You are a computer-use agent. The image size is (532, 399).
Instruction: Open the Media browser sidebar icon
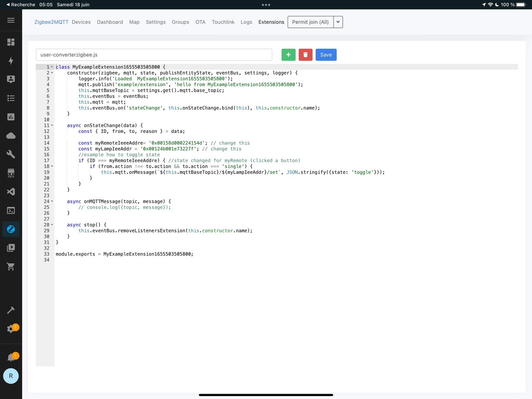click(11, 248)
